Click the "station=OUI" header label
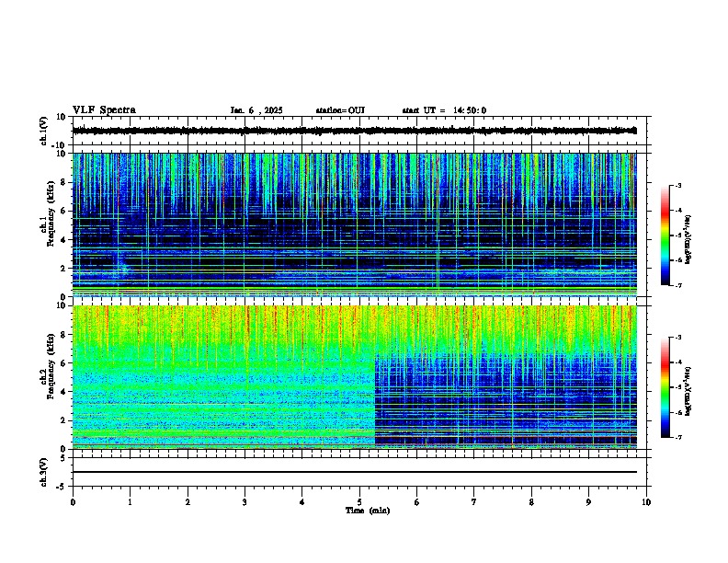Image resolution: width=728 pixels, height=563 pixels. coord(340,110)
